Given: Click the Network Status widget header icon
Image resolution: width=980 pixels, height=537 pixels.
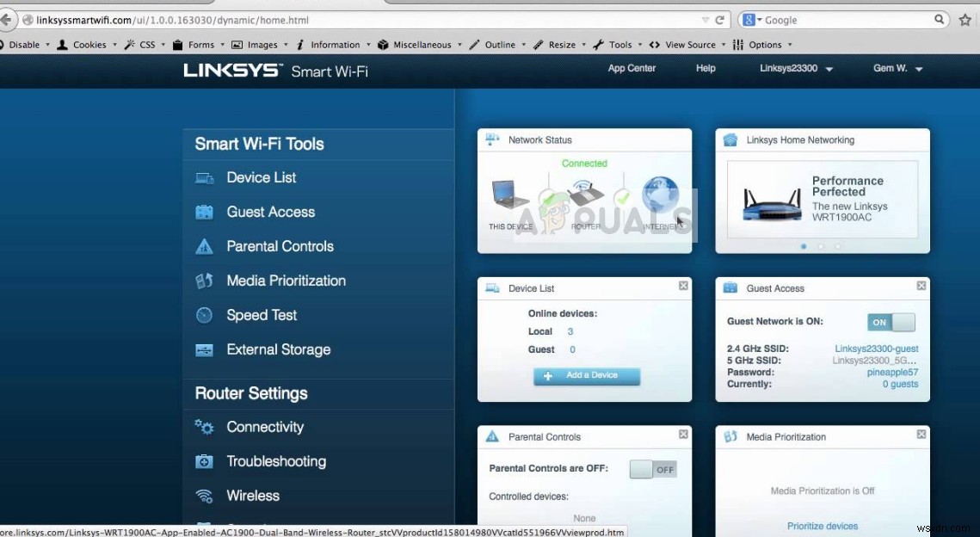Looking at the screenshot, I should pos(492,139).
